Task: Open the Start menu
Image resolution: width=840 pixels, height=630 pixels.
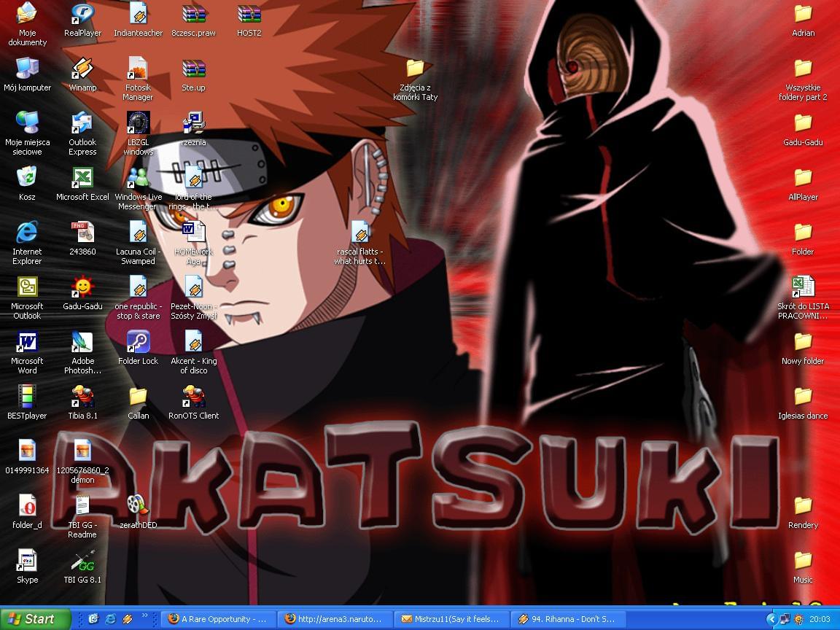Action: click(x=35, y=619)
